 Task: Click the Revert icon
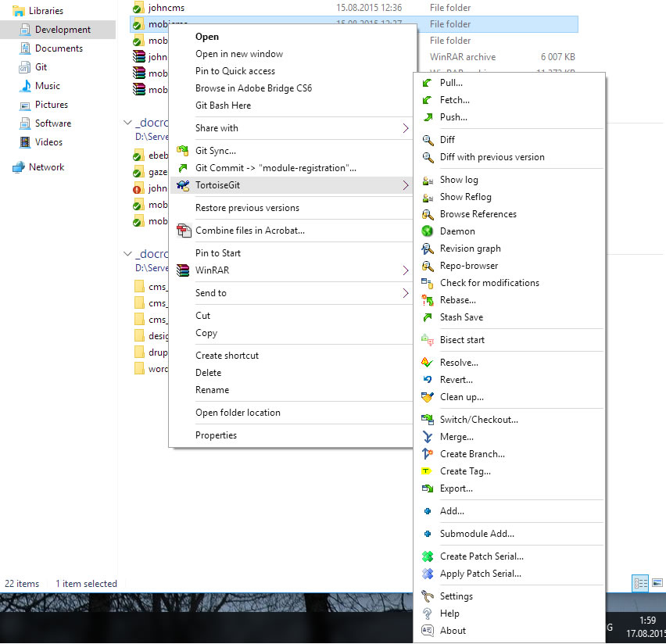pos(427,380)
